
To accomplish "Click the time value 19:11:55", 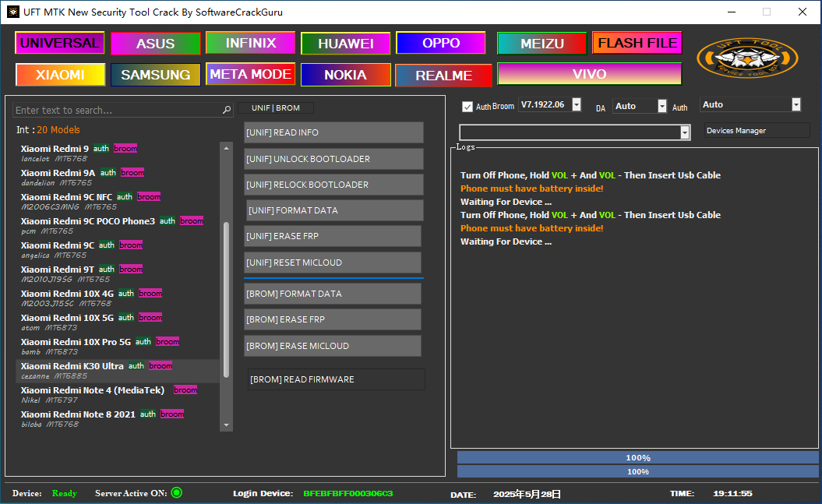I will 732,494.
